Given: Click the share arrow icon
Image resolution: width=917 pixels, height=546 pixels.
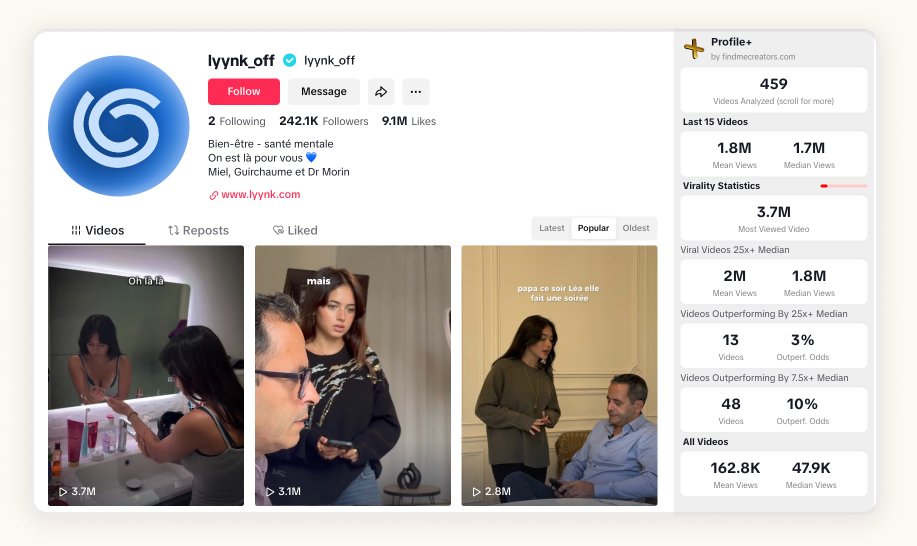Looking at the screenshot, I should [x=381, y=92].
